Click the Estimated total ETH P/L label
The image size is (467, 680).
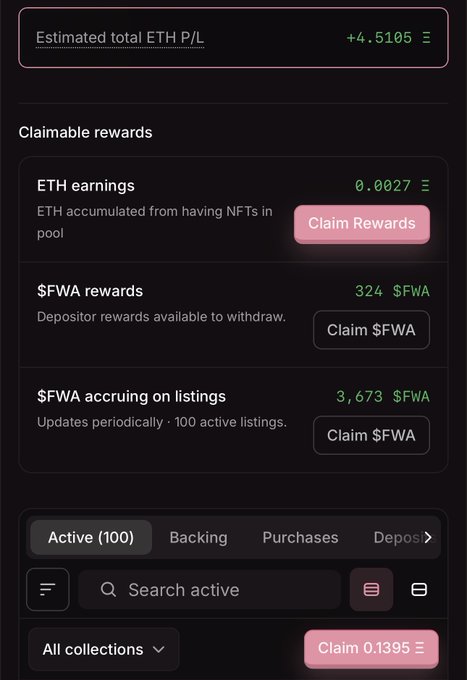(x=120, y=38)
